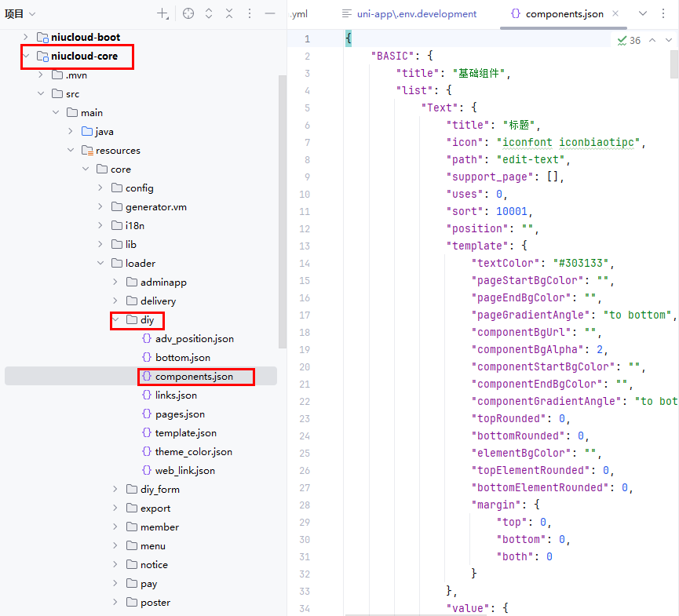679x616 pixels.
Task: Select theme_color.json file
Action: 193,451
